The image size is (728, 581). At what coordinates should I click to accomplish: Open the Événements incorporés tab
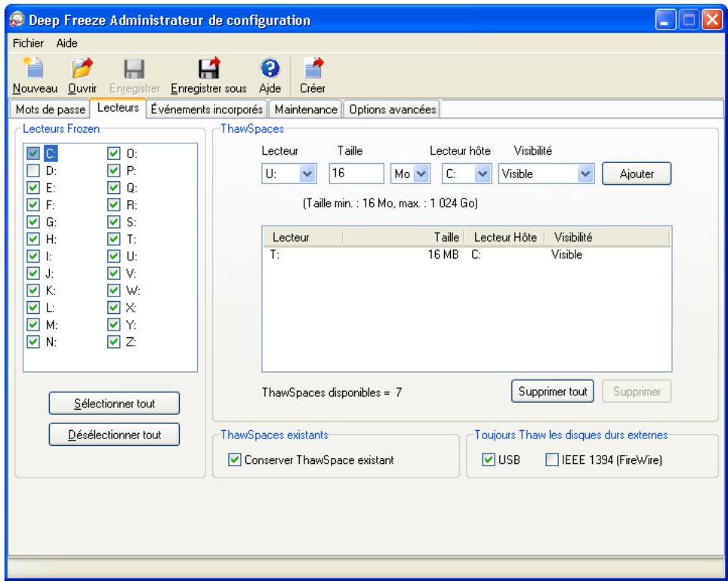pyautogui.click(x=207, y=109)
